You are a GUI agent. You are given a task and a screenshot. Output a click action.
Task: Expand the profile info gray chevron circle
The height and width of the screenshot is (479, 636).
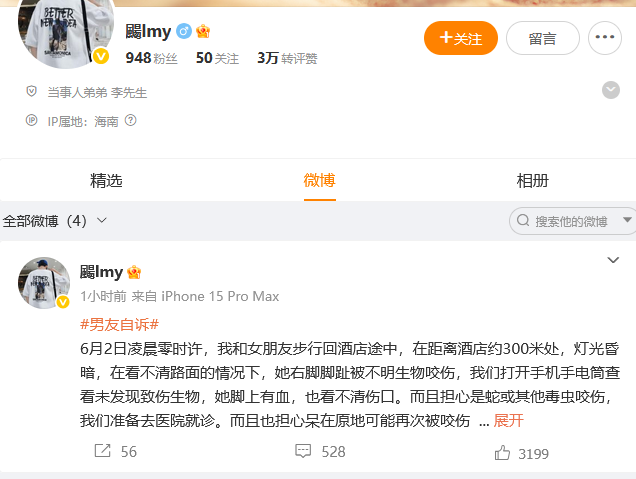[x=610, y=90]
